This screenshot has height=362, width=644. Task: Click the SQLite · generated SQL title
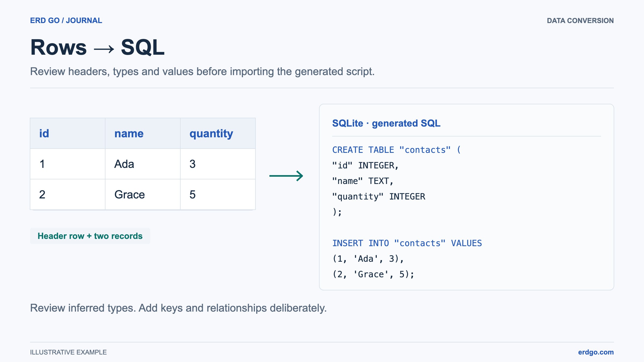pos(386,123)
